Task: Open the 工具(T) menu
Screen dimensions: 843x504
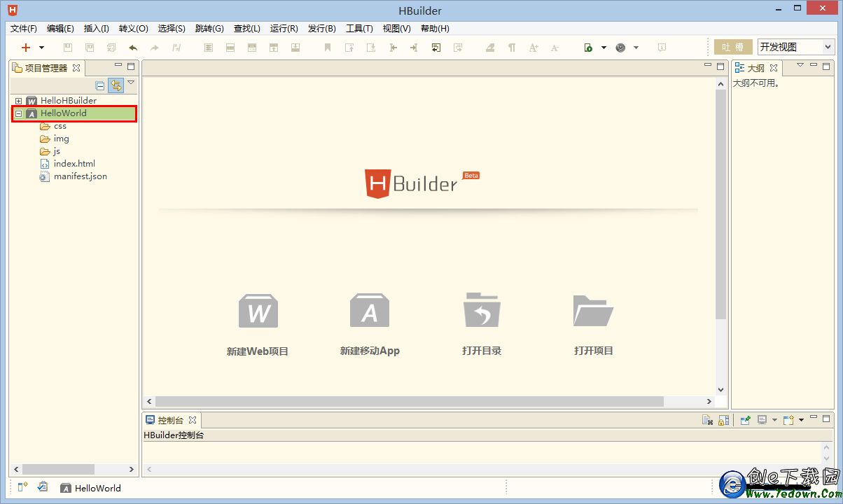Action: [x=359, y=29]
